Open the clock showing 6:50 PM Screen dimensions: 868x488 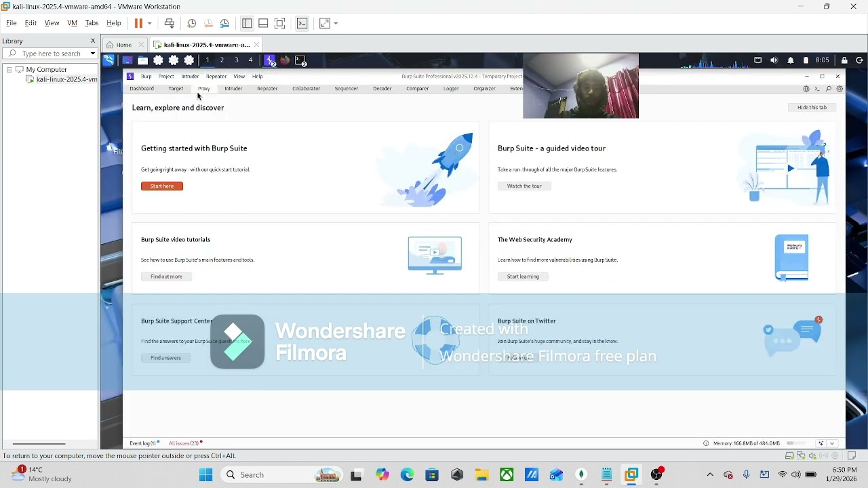point(844,474)
